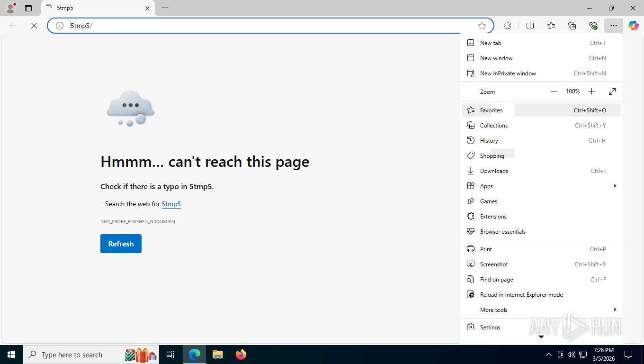Open Microsoft Edge taskbar icon
Viewport: 644px width, 364px height.
[195, 355]
